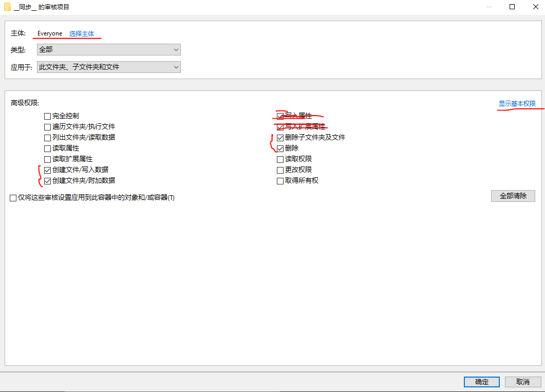The image size is (545, 392).
Task: Open the 类型 dropdown showing 全部
Action: click(108, 49)
